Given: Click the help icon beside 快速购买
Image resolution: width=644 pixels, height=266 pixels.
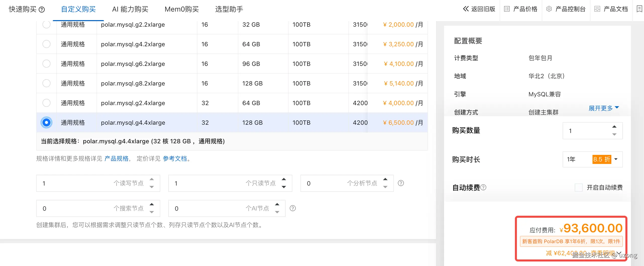Looking at the screenshot, I should pos(42,10).
